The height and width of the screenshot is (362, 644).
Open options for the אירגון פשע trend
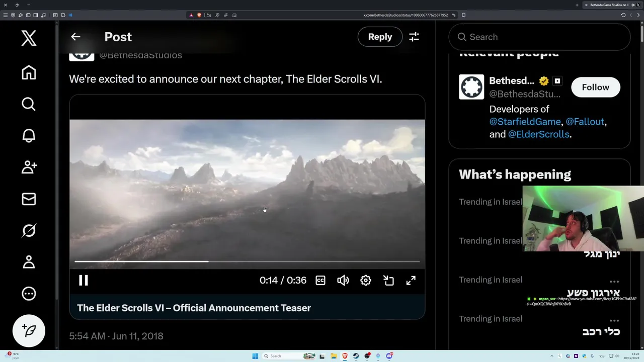click(614, 282)
